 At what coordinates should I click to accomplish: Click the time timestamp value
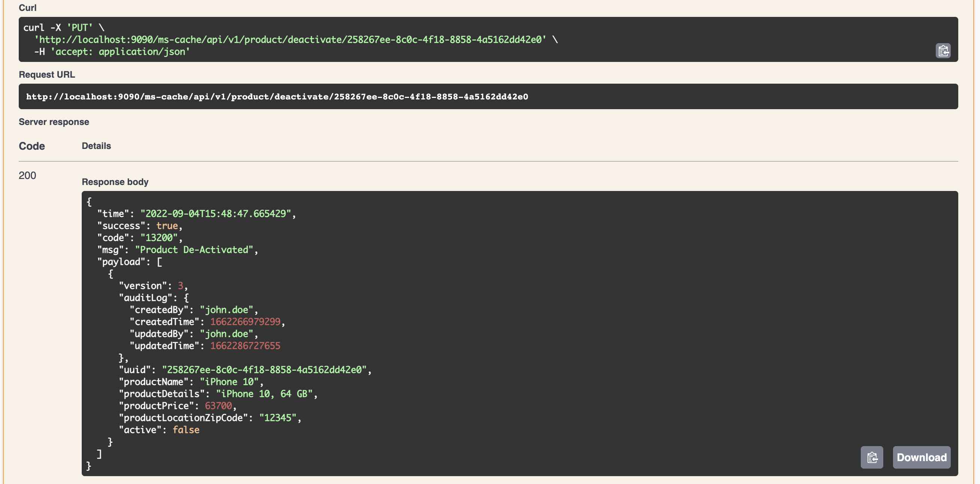click(x=215, y=213)
